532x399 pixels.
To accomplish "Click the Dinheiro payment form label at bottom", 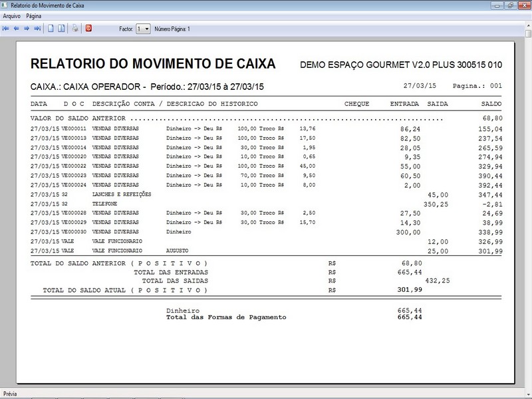I will pos(183,311).
